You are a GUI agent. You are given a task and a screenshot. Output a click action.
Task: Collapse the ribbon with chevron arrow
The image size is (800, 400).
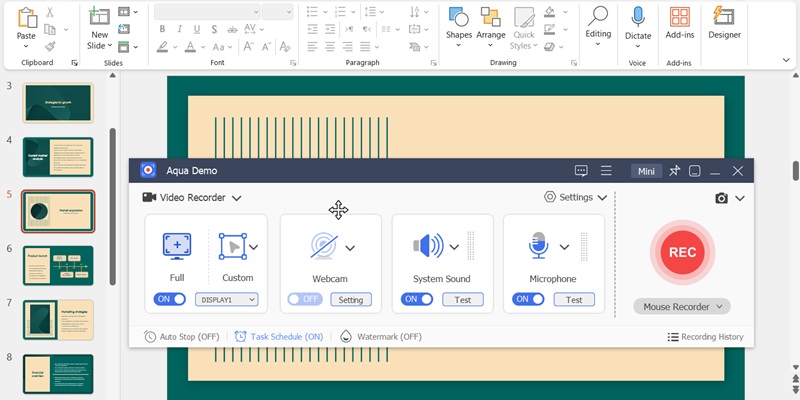(x=786, y=60)
